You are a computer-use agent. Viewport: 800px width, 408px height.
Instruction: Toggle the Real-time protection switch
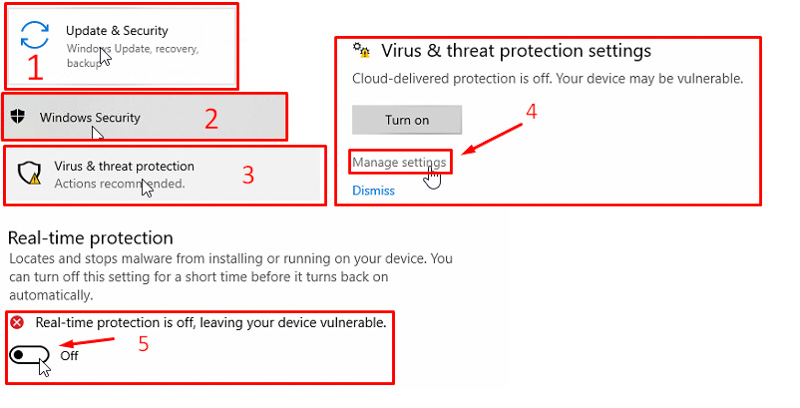point(31,355)
